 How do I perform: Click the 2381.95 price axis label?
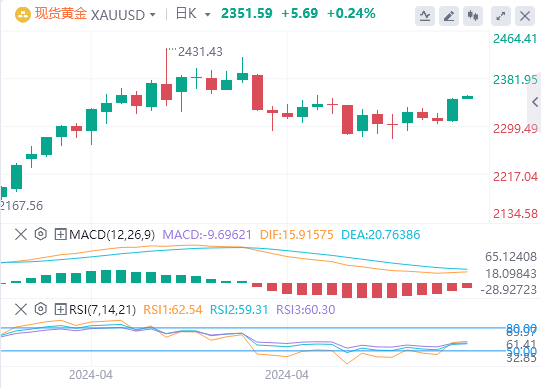click(515, 80)
